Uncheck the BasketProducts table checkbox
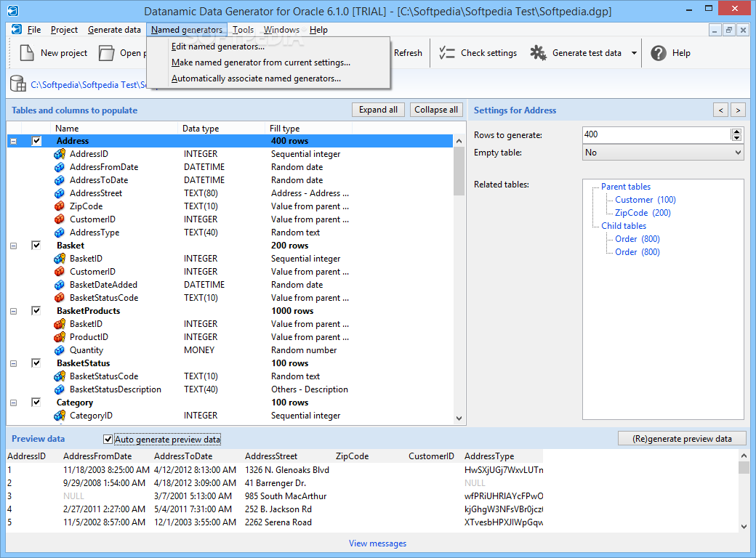 coord(36,310)
